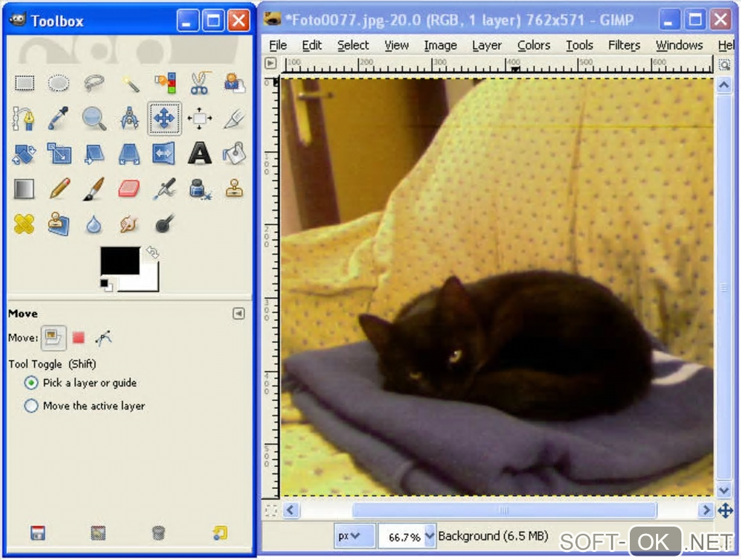Delete saved tool options trash button
741x560 pixels.
pos(159,533)
